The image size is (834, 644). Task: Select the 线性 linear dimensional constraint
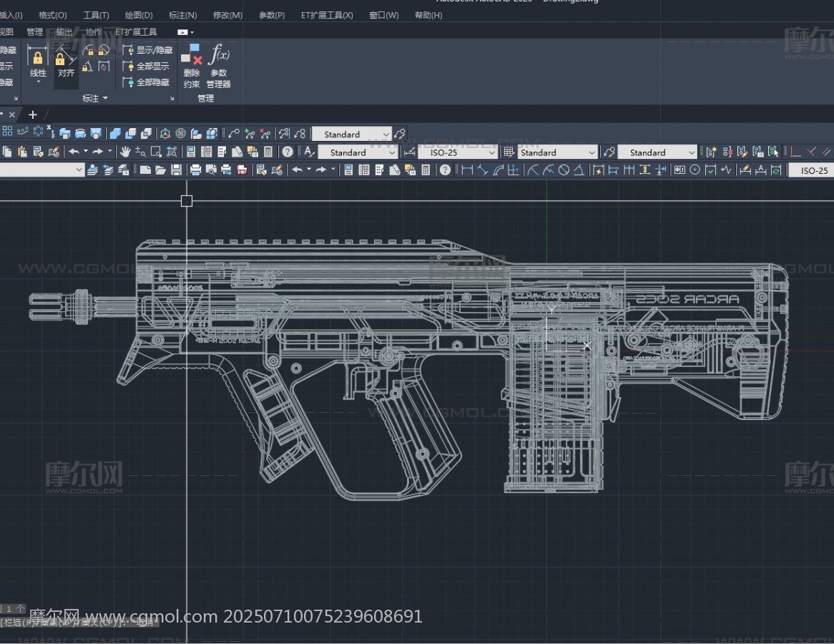(x=38, y=62)
